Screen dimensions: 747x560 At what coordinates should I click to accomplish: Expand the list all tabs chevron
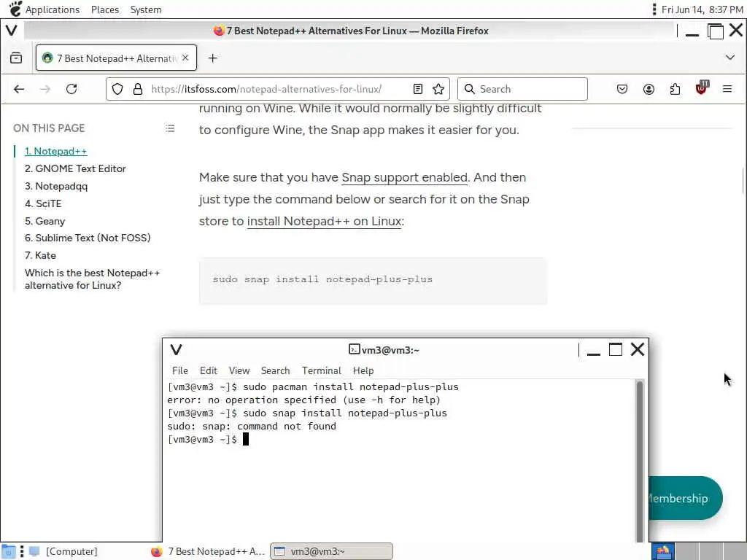(x=729, y=58)
